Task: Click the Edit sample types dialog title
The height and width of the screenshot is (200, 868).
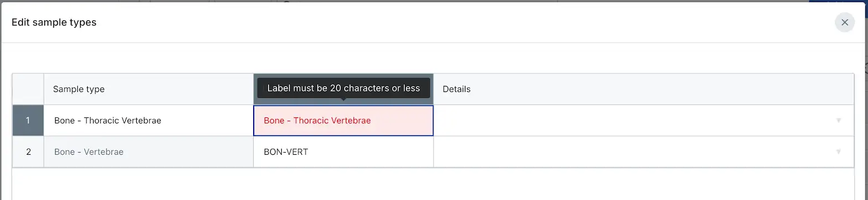Action: [54, 23]
